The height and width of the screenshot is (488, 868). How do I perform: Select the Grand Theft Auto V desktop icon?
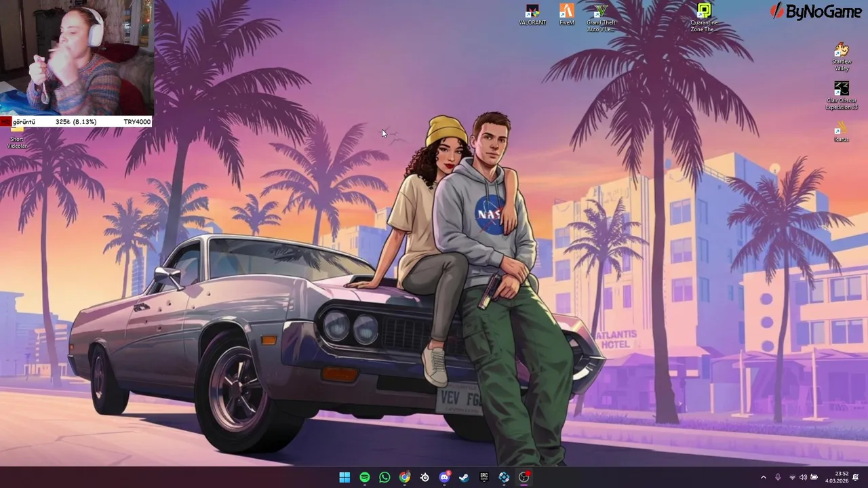pyautogui.click(x=601, y=18)
